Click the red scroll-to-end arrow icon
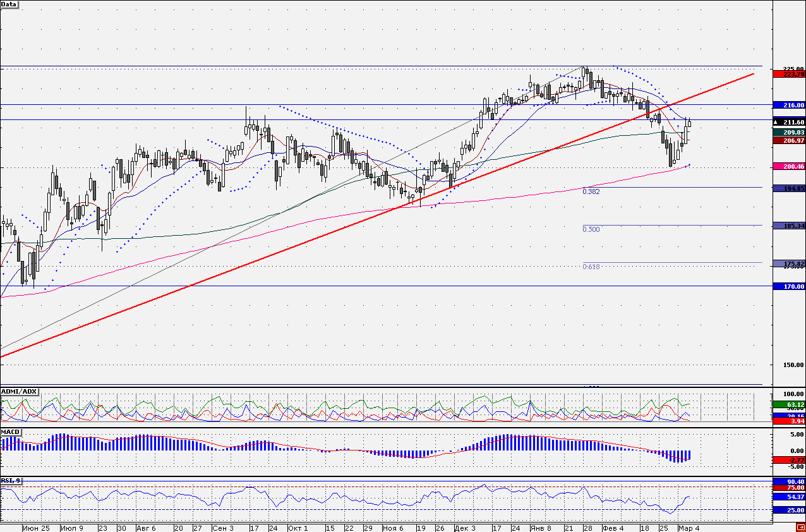 [800, 527]
